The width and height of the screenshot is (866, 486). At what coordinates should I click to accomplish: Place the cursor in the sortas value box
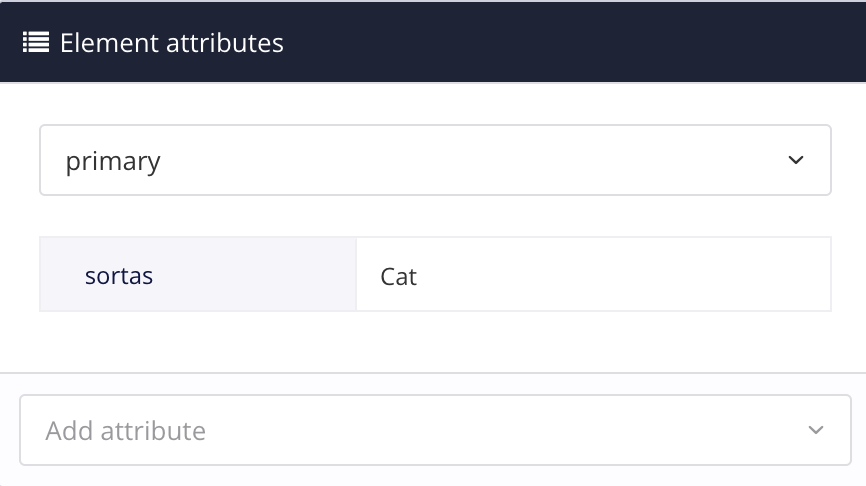click(x=592, y=275)
